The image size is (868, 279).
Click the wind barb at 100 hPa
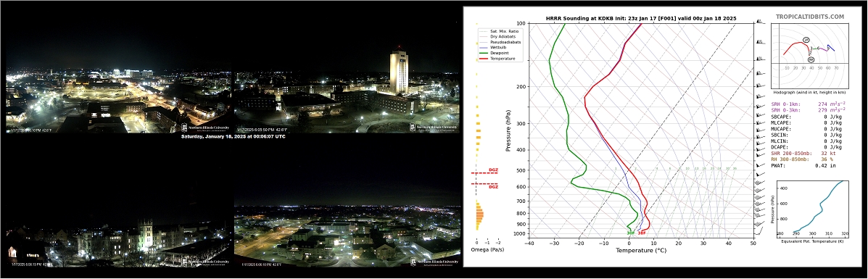click(x=759, y=22)
